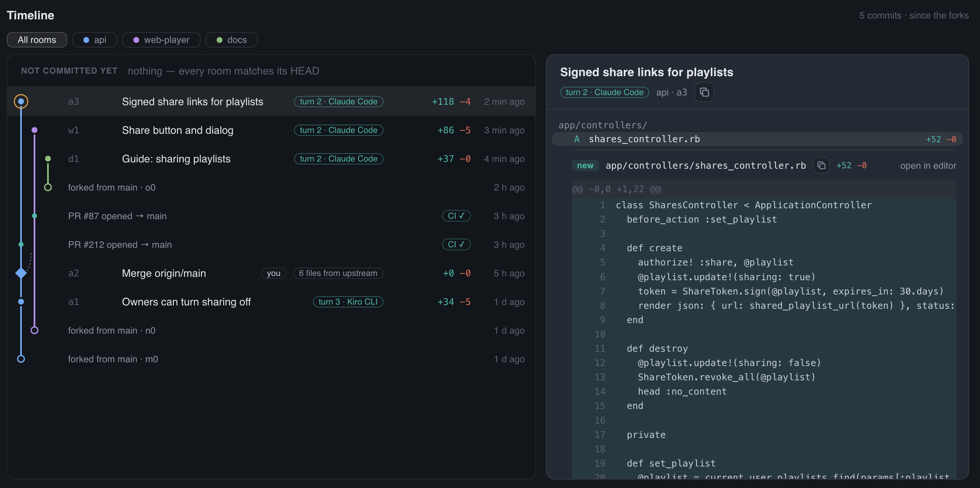Click the 6 files from upstream badge

pos(338,273)
